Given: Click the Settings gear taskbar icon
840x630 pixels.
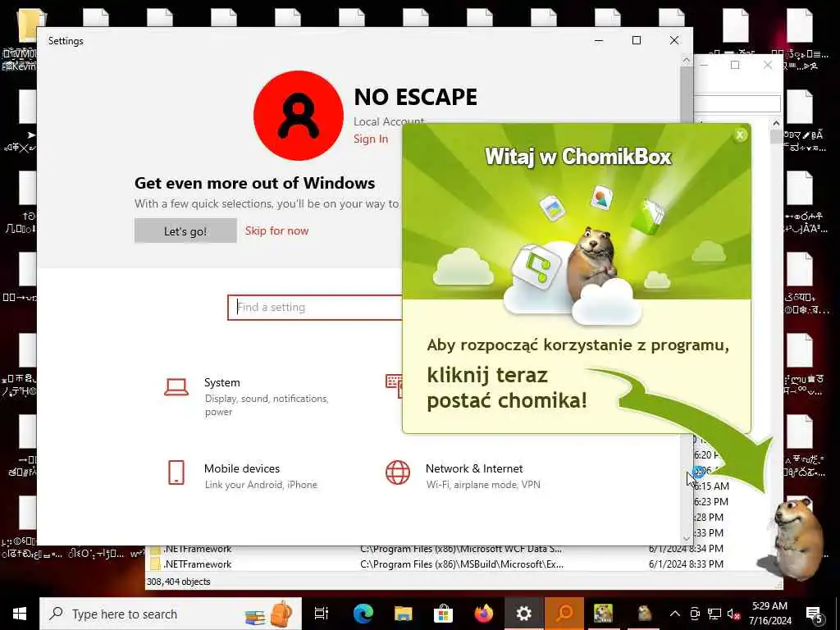Looking at the screenshot, I should tap(524, 614).
